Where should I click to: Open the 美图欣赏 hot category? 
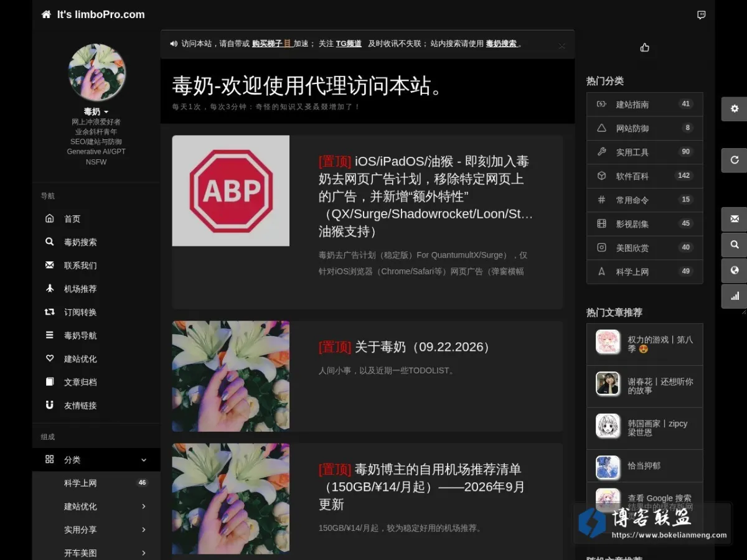[644, 248]
